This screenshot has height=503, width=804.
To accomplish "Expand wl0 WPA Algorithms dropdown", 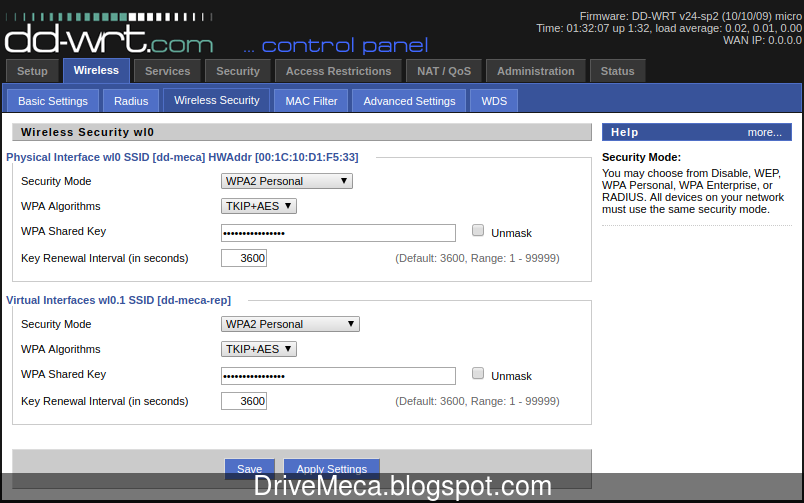I will point(259,206).
